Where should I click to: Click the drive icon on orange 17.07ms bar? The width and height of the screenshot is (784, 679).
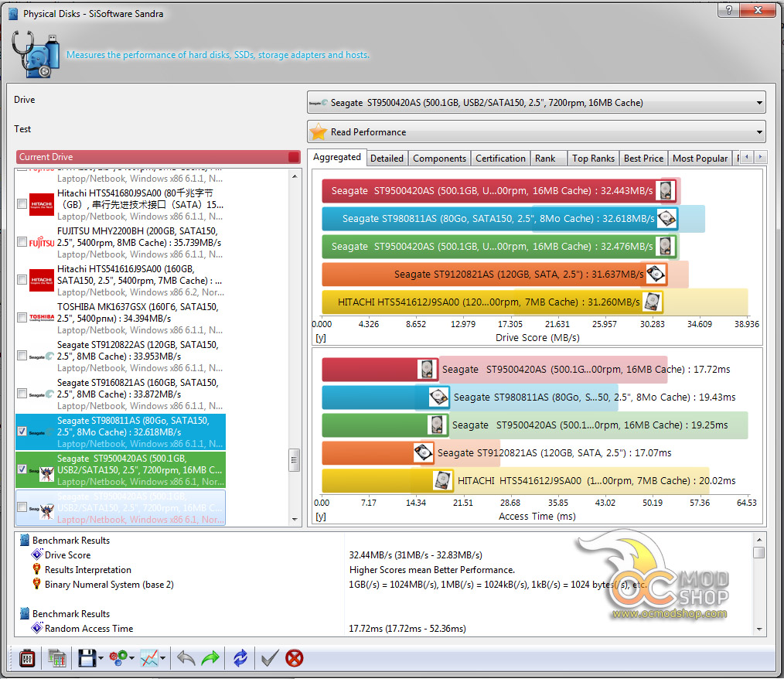[424, 452]
